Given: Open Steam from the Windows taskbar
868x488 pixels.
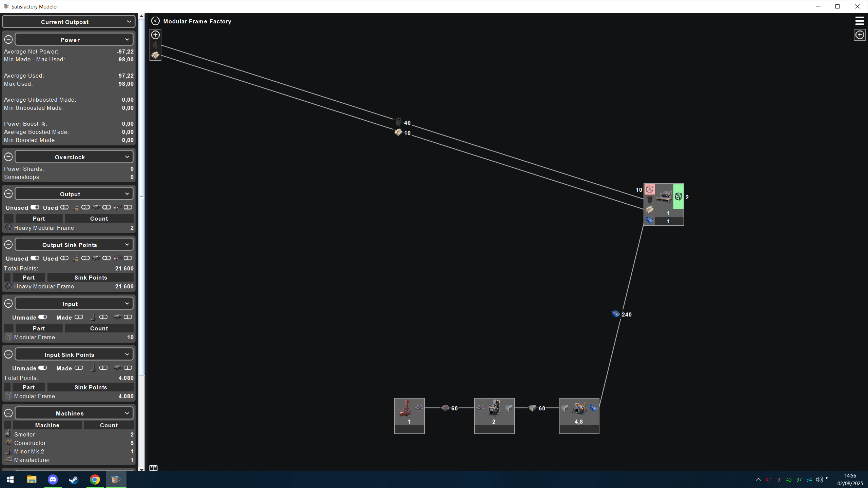Looking at the screenshot, I should click(74, 480).
